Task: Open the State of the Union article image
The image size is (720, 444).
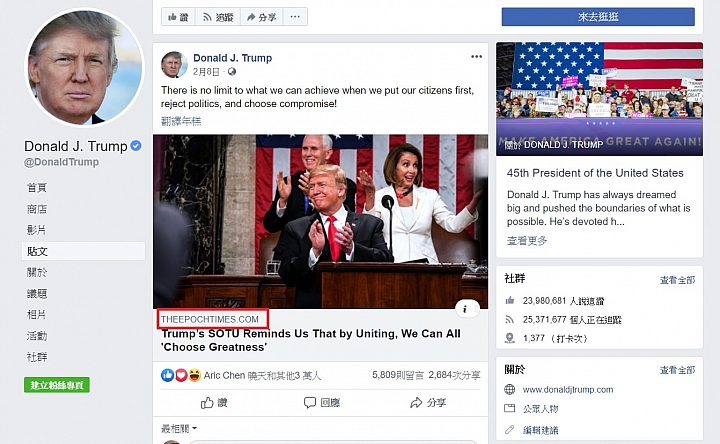Action: (321, 221)
